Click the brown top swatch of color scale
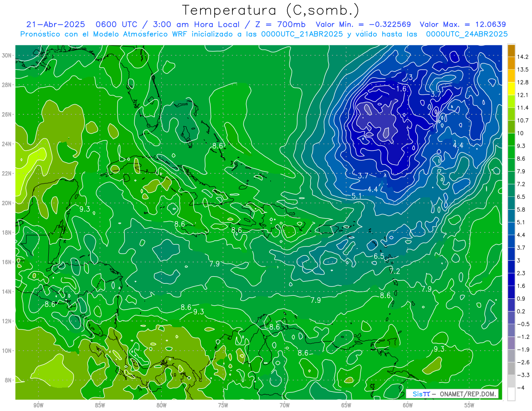532x411 pixels. tap(511, 51)
